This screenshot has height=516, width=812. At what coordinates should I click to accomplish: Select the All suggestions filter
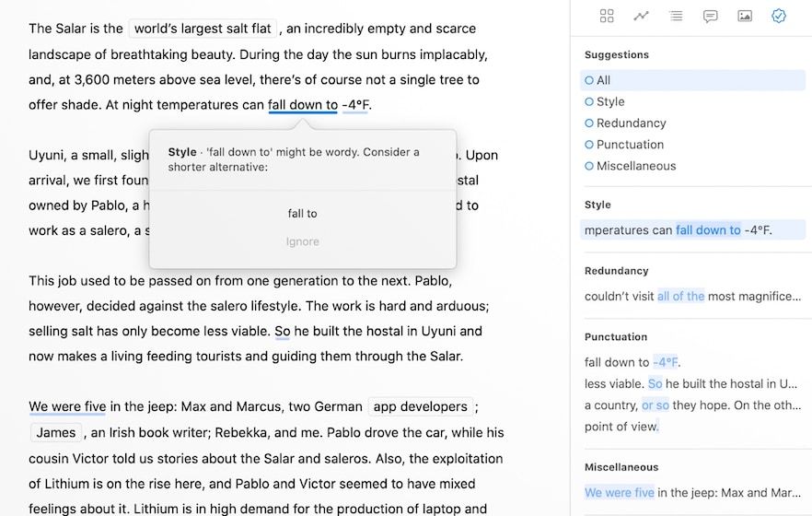603,80
